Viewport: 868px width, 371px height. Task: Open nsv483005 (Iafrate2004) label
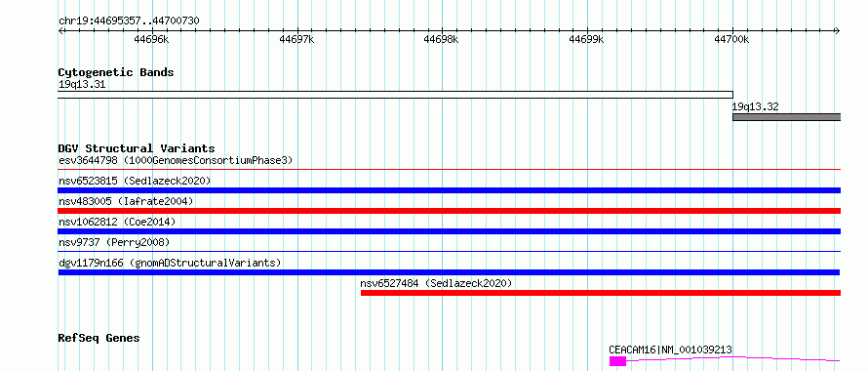(x=126, y=201)
